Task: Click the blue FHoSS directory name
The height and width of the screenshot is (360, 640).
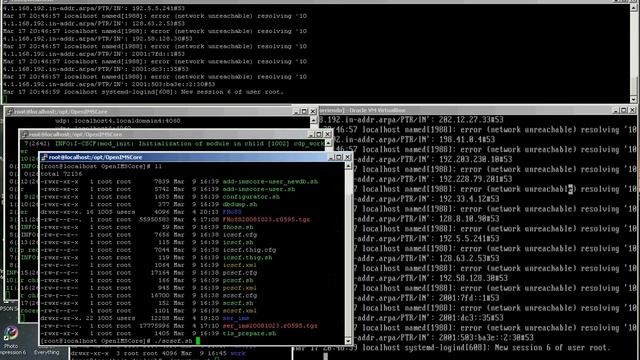Action: click(232, 212)
